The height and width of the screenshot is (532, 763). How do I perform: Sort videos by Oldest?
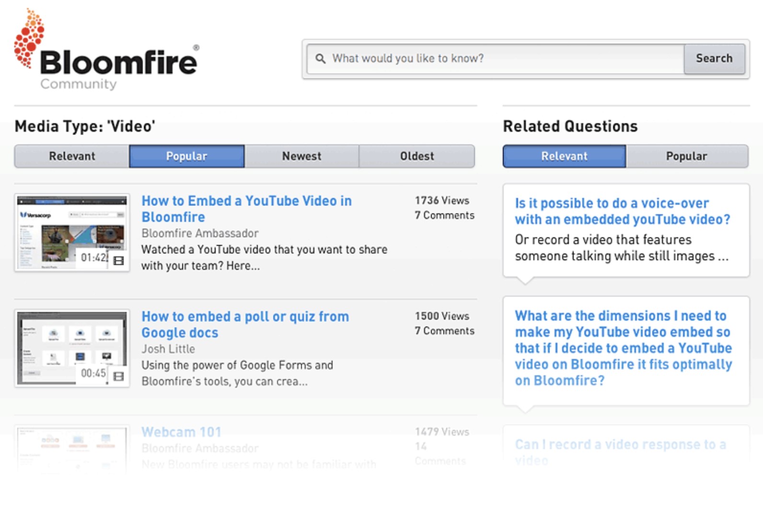tap(417, 156)
